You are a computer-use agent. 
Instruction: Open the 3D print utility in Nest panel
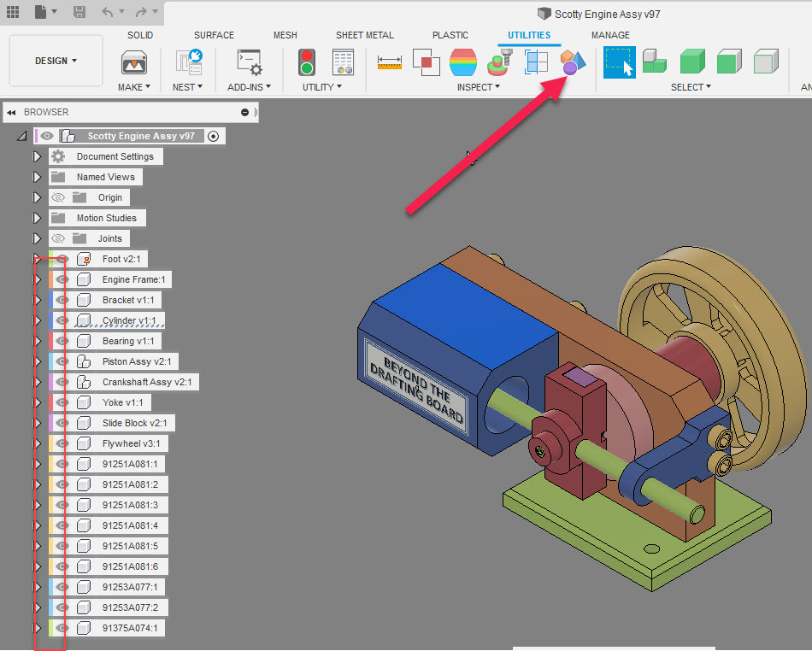[x=188, y=62]
